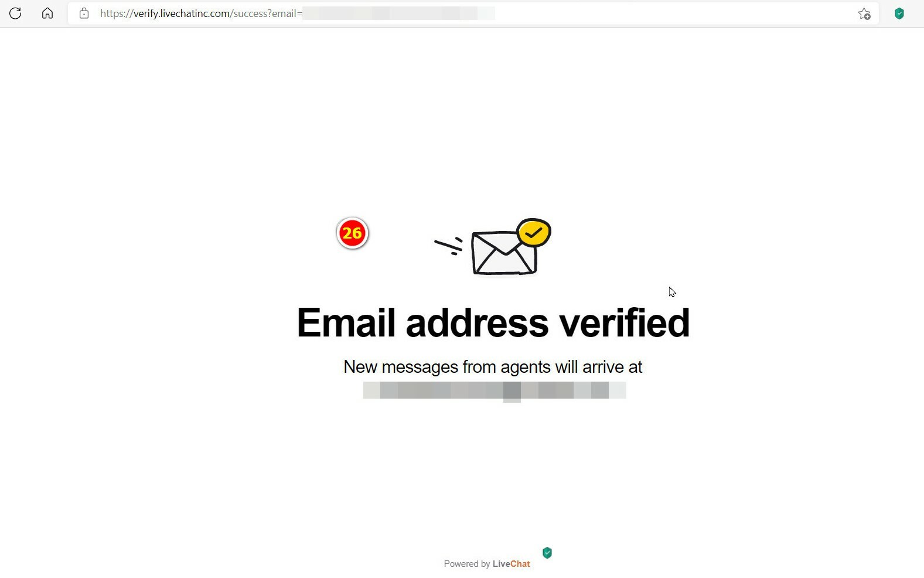Click the blurred email parameter in URL
924x578 pixels.
[x=398, y=13]
